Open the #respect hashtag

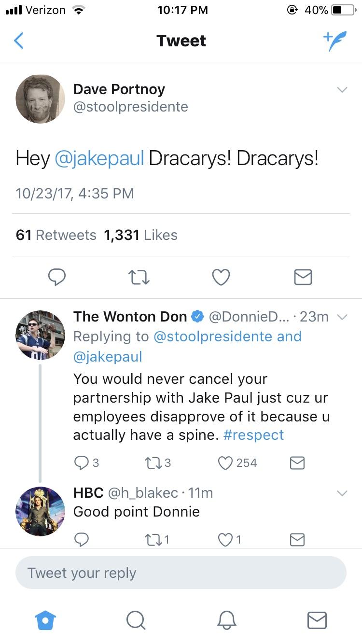[253, 435]
